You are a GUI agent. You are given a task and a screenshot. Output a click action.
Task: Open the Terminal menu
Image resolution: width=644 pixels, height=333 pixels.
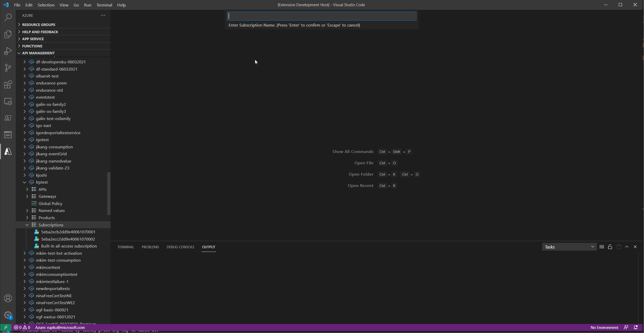104,5
